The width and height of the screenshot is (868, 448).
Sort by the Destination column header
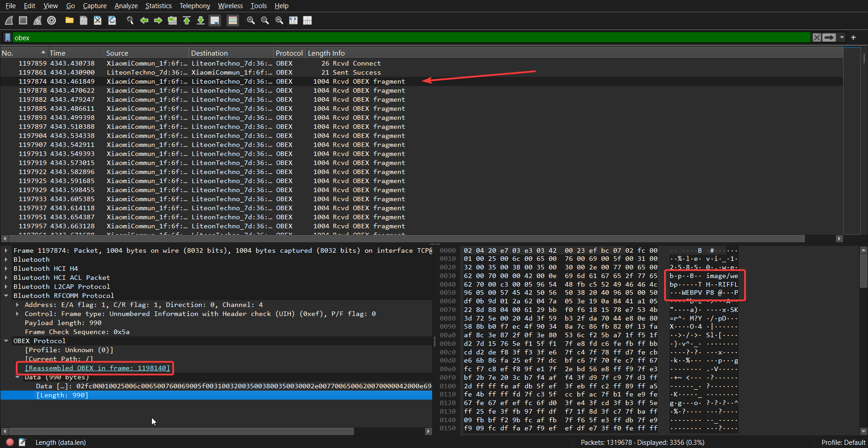click(x=231, y=53)
